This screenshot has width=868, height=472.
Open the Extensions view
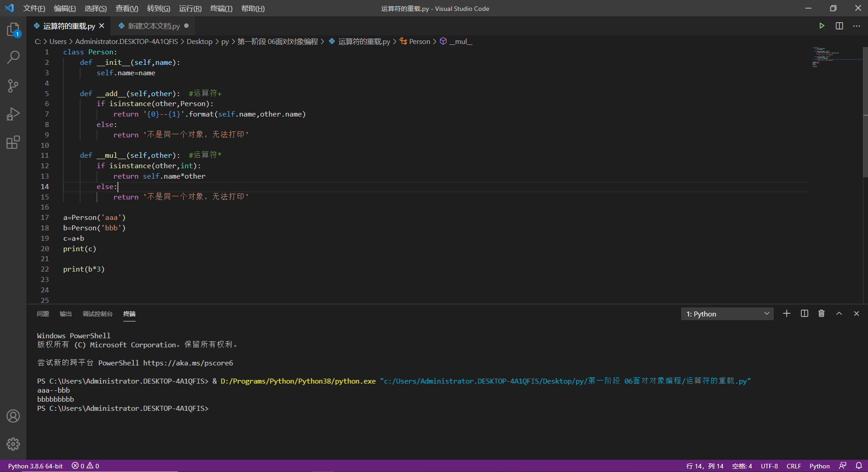tap(13, 142)
